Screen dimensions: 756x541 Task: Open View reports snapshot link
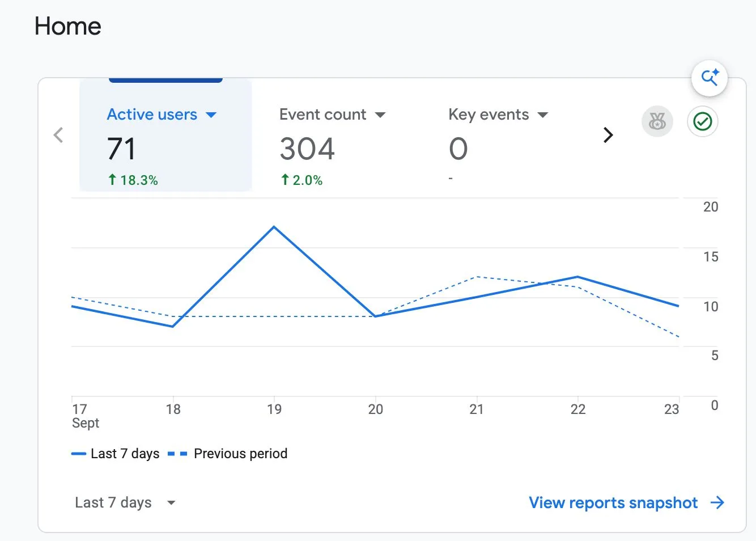click(613, 502)
